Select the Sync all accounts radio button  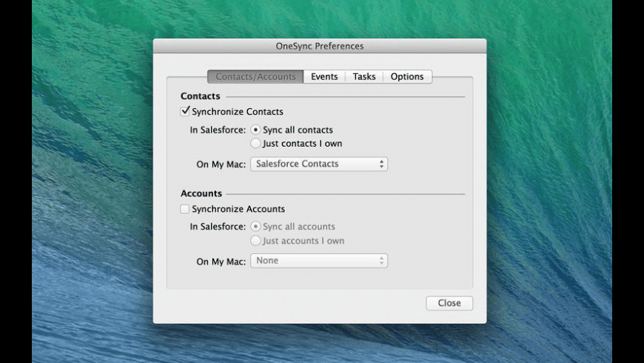coord(255,227)
